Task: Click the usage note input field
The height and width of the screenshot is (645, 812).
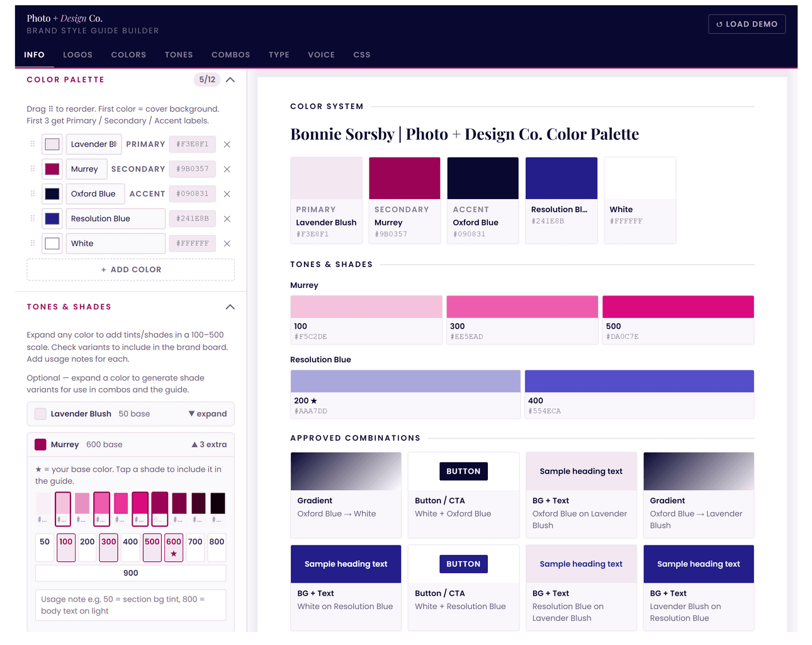Action: coord(130,605)
